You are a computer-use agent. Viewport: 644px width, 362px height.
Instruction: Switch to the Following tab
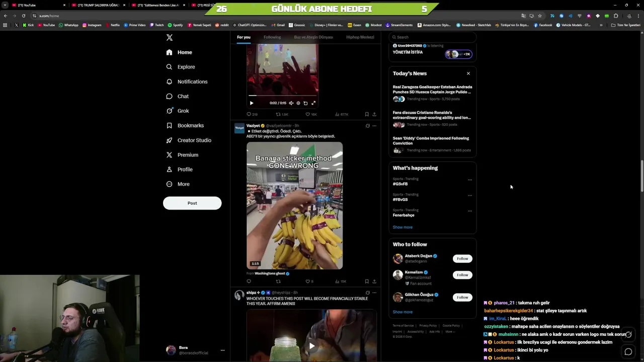[272, 37]
